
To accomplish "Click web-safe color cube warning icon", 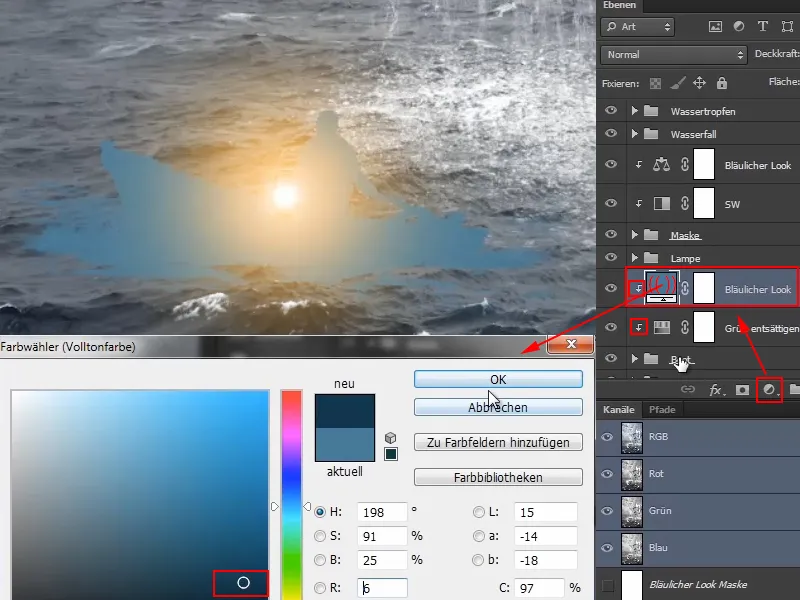I will (390, 438).
